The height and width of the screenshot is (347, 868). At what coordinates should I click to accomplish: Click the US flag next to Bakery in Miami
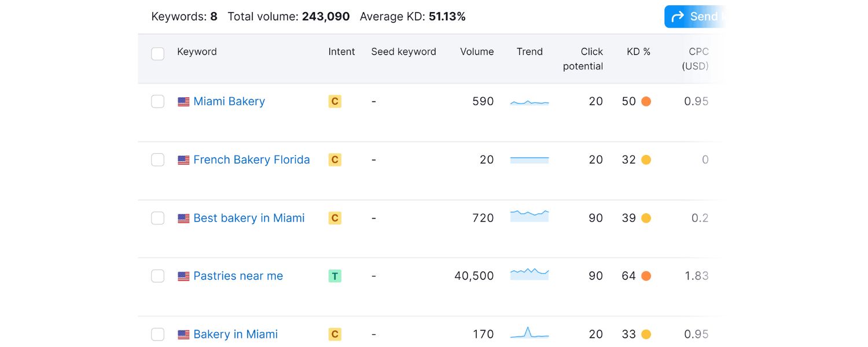tap(183, 334)
